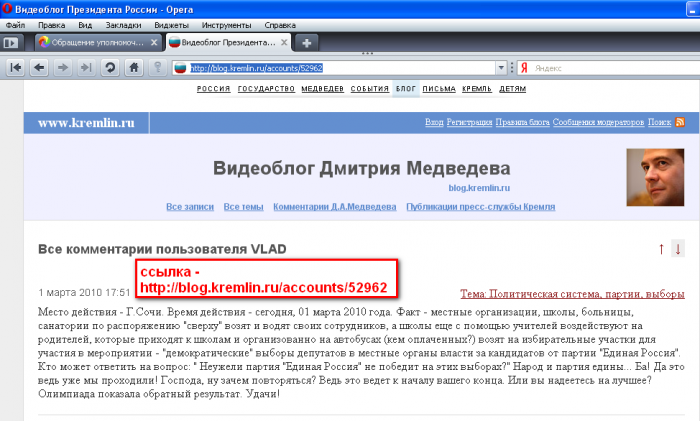Open the СОБЫТИЯ section link

click(x=370, y=89)
